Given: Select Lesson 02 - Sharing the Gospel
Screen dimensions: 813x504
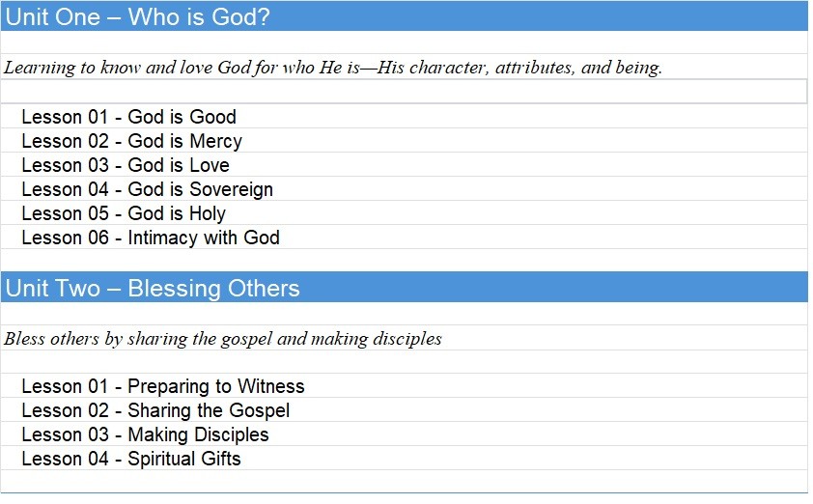Looking at the screenshot, I should (x=155, y=410).
